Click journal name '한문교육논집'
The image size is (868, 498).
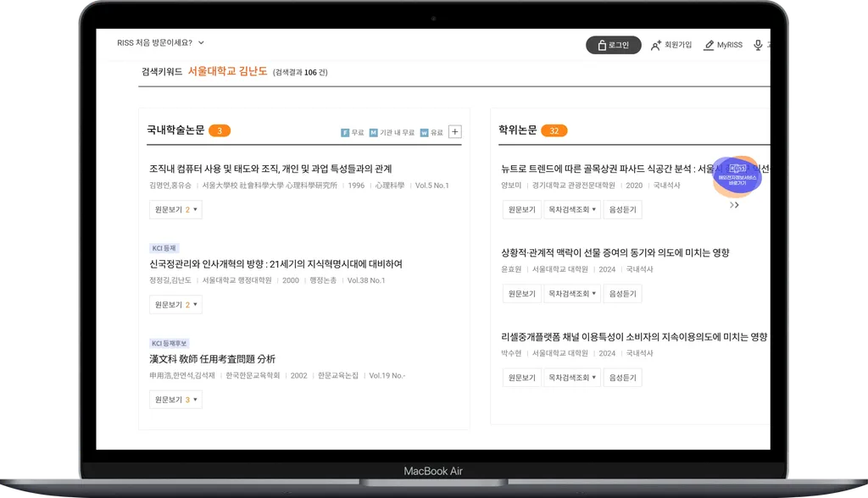[337, 376]
